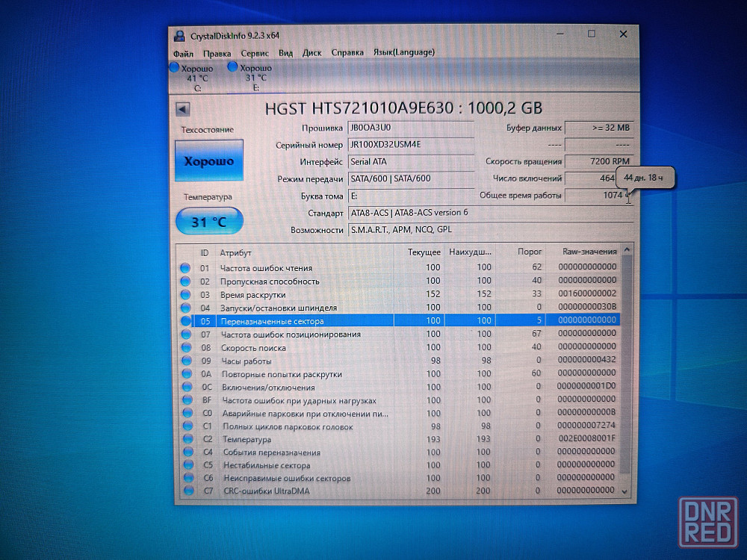Click status circle of attribute BF
The width and height of the screenshot is (747, 560).
187,400
